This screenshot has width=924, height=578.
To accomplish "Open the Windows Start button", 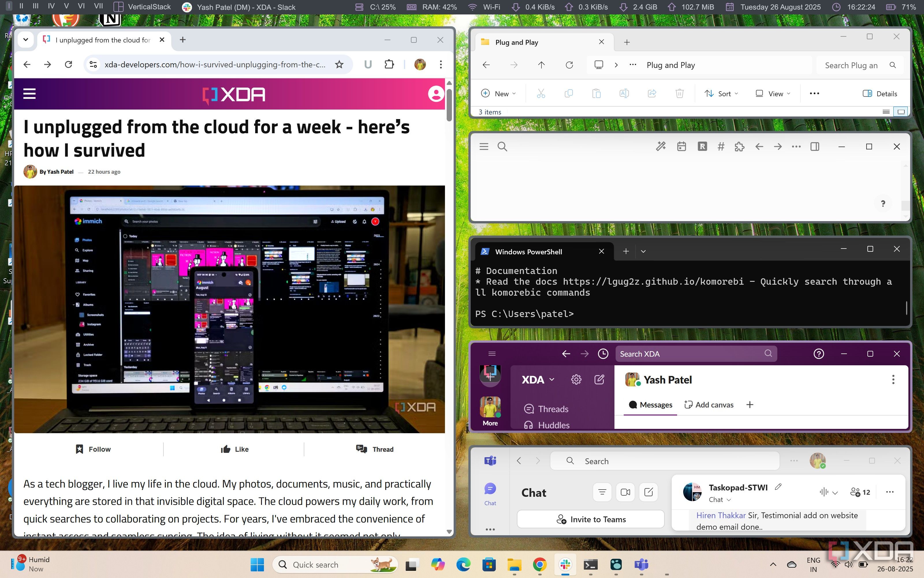I will click(257, 565).
